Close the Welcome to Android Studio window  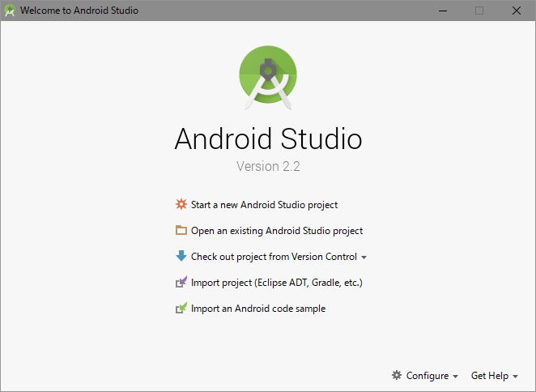[517, 11]
